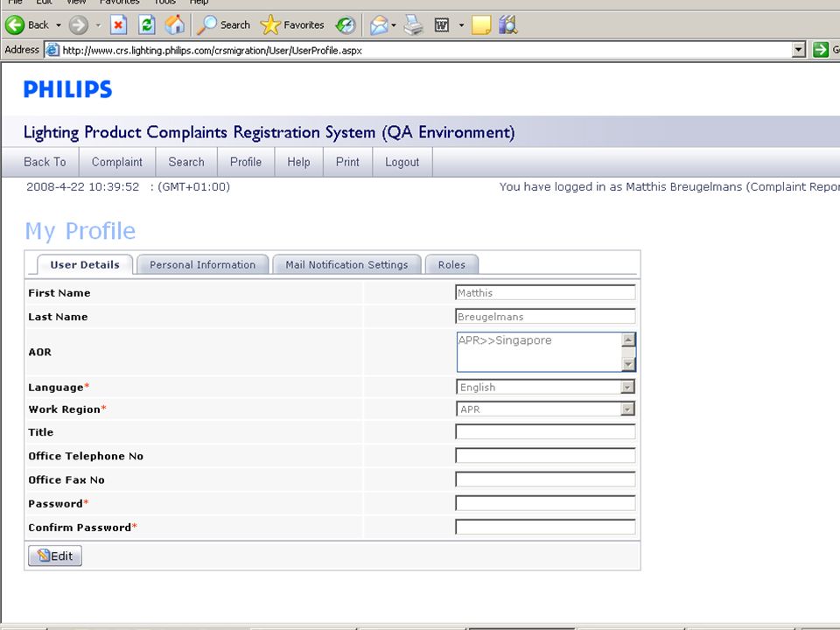The height and width of the screenshot is (630, 840).
Task: Click AOR list scroll up arrow
Action: click(628, 339)
